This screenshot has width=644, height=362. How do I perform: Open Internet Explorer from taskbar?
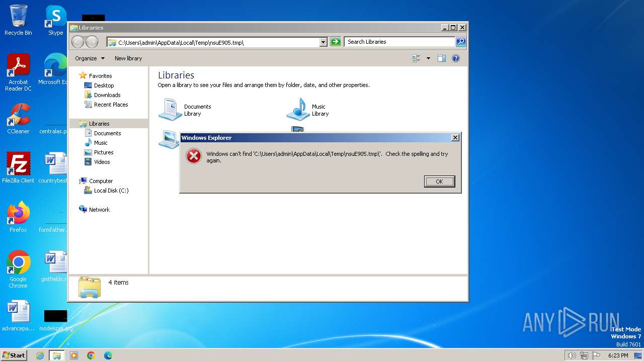(x=40, y=355)
